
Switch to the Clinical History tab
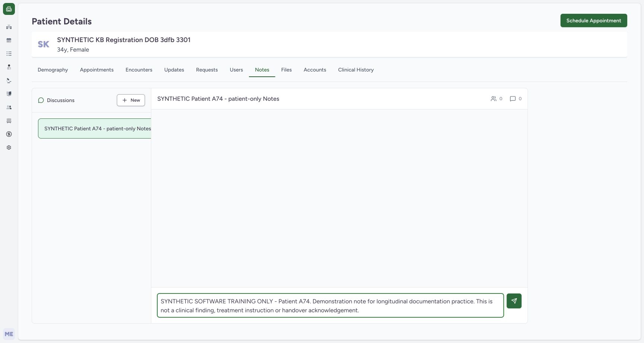coord(356,70)
